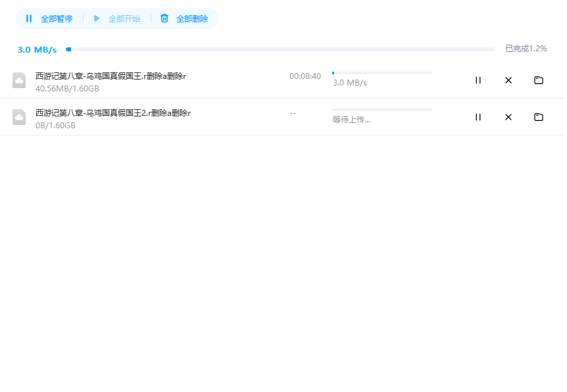Click file icon of 乌鸡国真假国王.r row

[19, 80]
